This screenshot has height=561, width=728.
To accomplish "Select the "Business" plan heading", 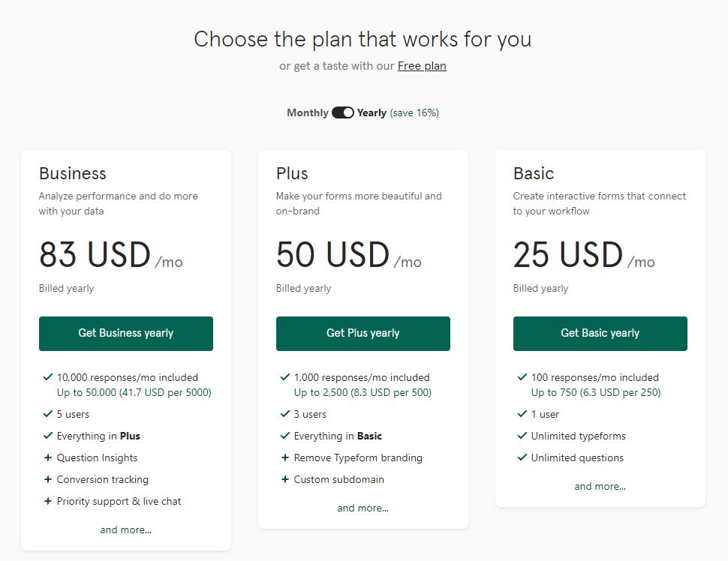I will (72, 173).
